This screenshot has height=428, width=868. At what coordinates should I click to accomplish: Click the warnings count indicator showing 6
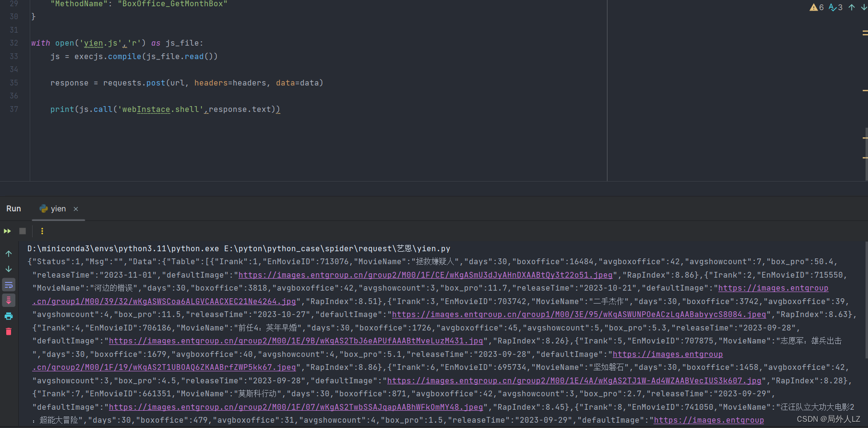817,7
